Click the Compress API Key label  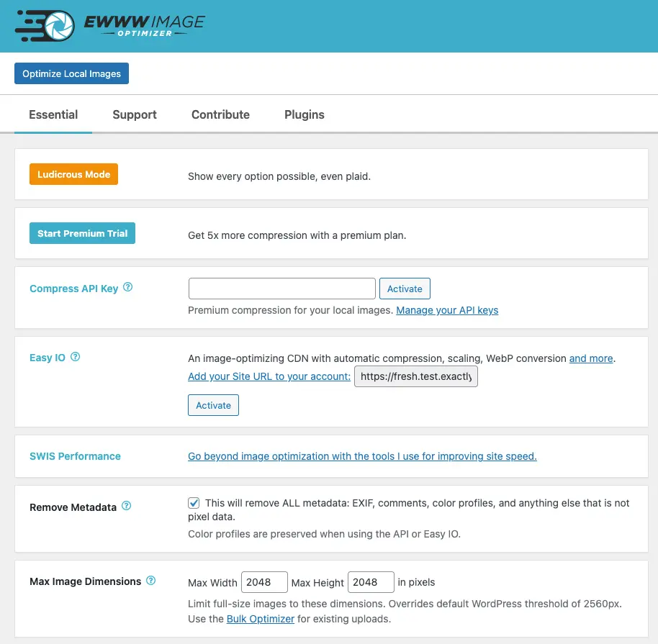[74, 289]
